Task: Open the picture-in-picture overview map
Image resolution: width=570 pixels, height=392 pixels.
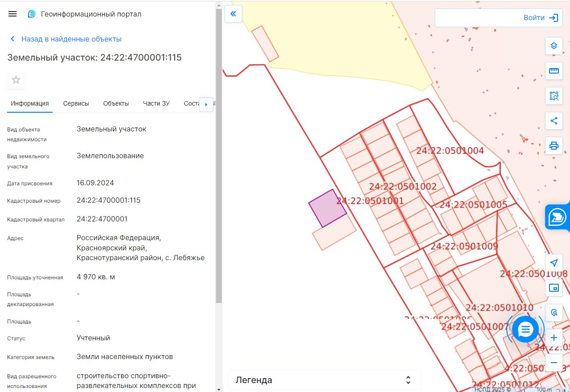Action: coord(554,288)
